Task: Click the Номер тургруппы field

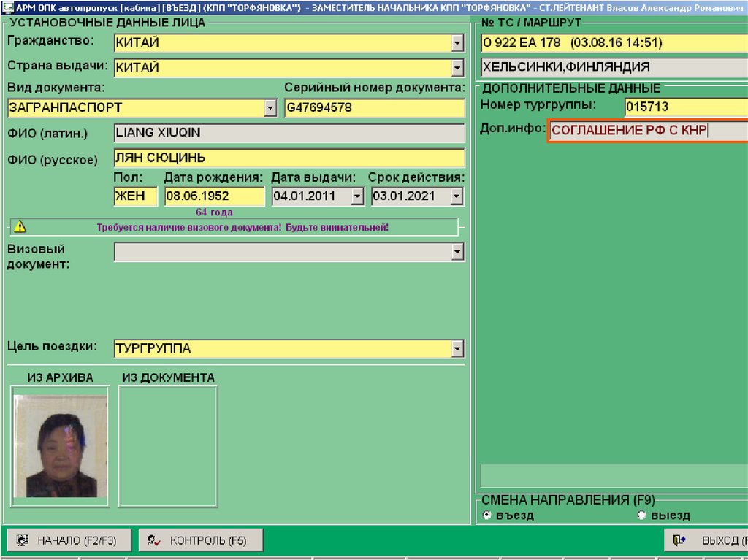Action: point(685,107)
